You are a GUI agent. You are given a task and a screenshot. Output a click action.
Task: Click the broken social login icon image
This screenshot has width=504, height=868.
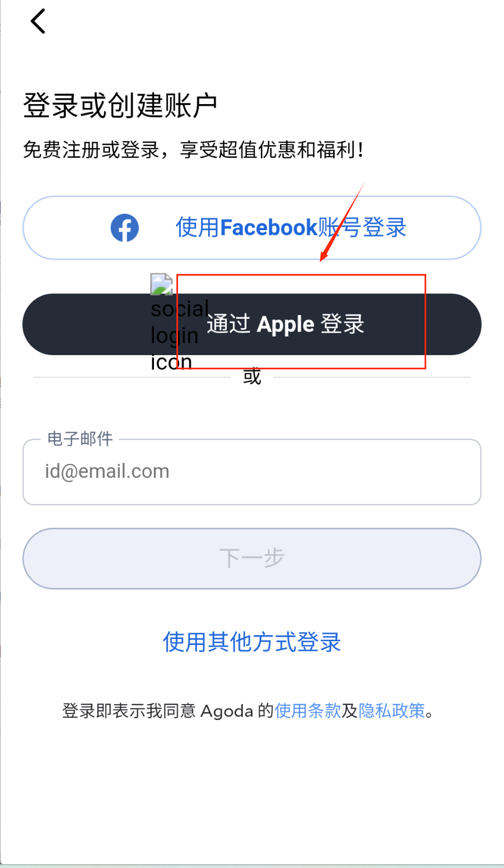point(162,284)
